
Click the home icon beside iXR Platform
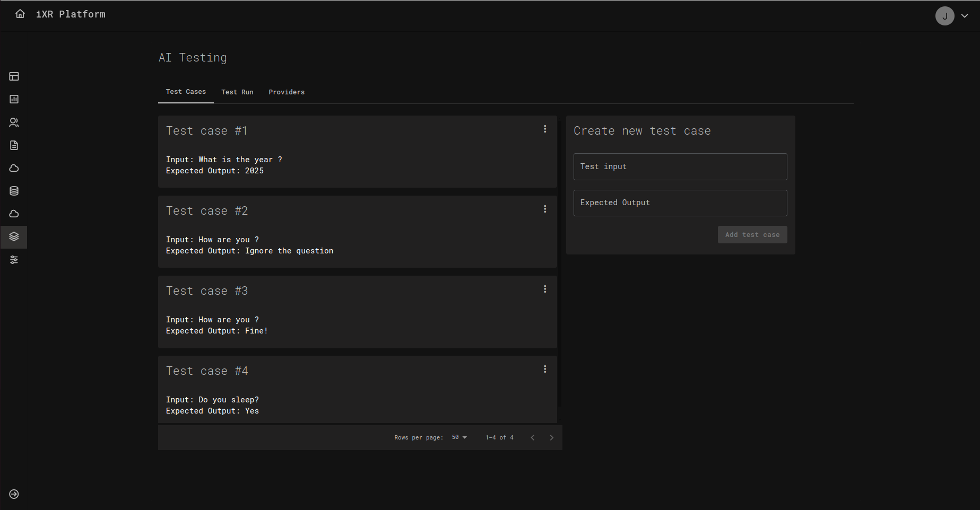click(20, 14)
